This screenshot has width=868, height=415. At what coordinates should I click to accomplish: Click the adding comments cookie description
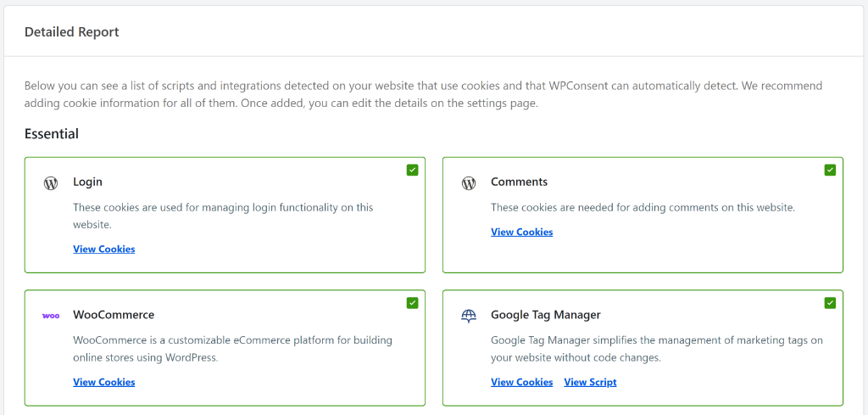643,208
